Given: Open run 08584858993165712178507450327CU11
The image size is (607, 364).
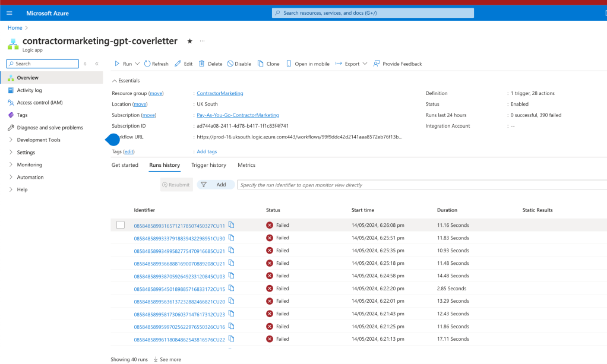Looking at the screenshot, I should click(x=179, y=226).
